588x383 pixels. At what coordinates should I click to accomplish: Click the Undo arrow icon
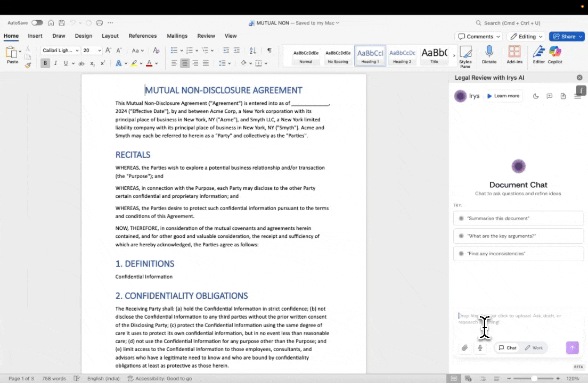coord(73,23)
